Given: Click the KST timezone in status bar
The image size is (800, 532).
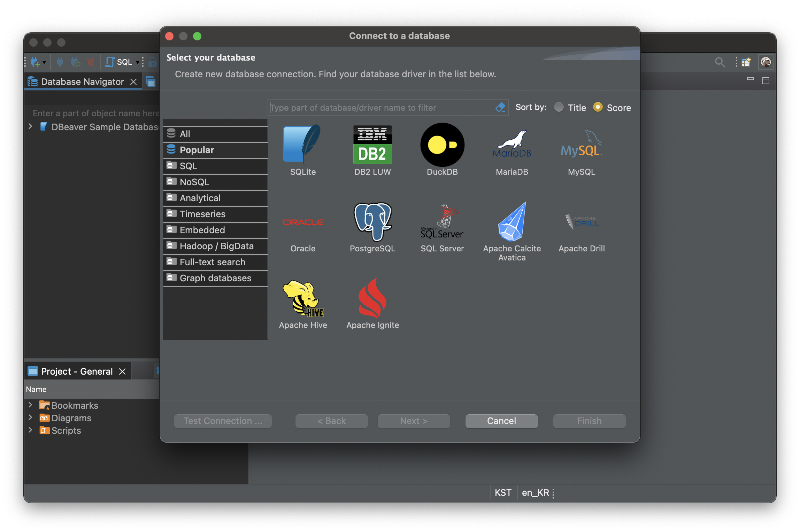Looking at the screenshot, I should point(503,493).
